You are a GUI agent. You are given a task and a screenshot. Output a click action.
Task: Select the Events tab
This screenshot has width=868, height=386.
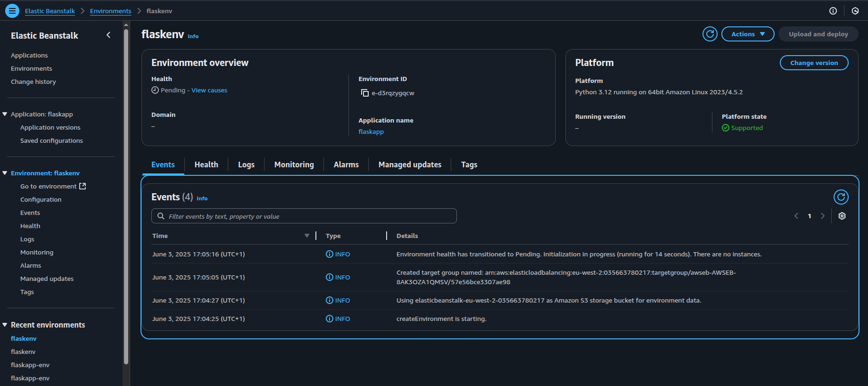[x=163, y=164]
